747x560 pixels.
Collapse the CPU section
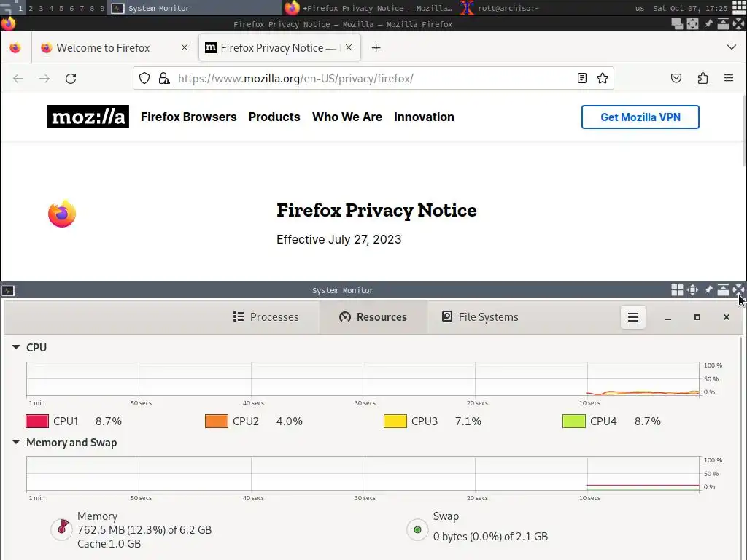pyautogui.click(x=16, y=347)
